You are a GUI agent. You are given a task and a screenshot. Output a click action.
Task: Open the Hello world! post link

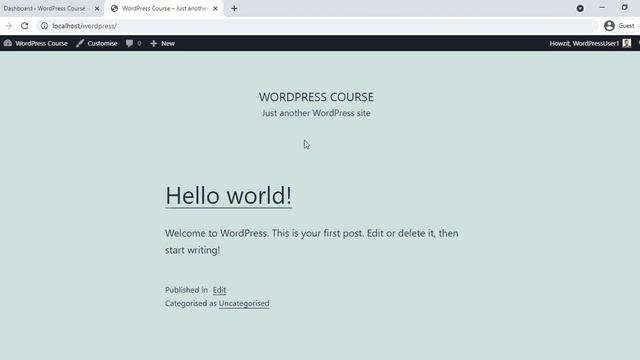tap(229, 196)
